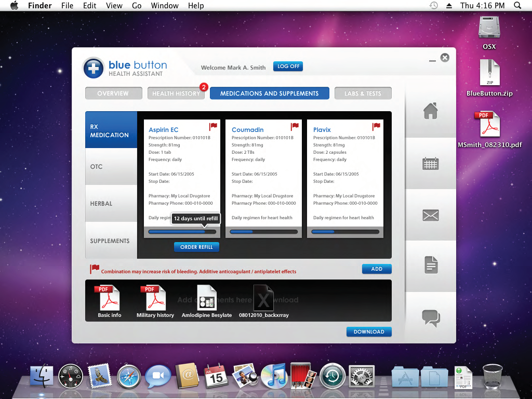This screenshot has height=399, width=532.
Task: Open the home icon in right sidebar
Action: coord(430,111)
